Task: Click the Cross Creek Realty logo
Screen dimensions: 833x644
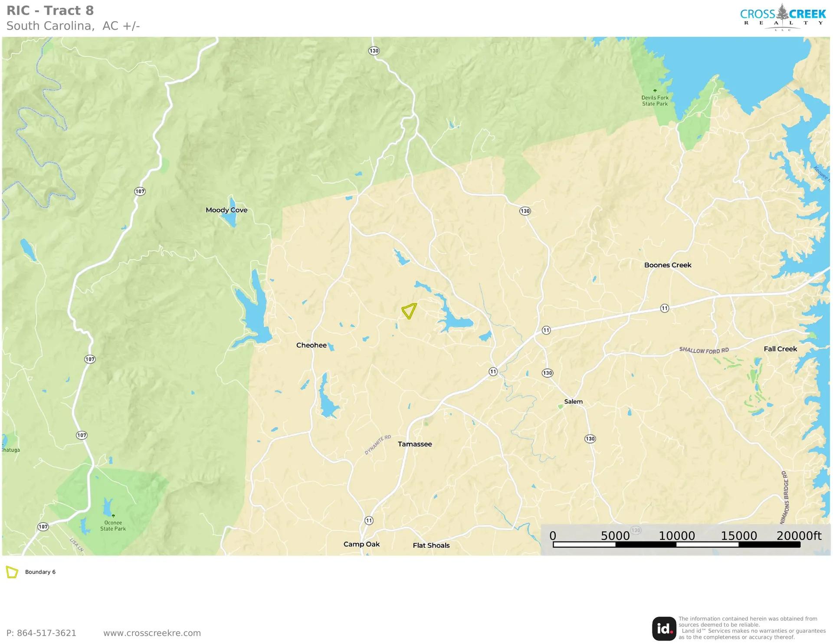Action: (x=783, y=17)
